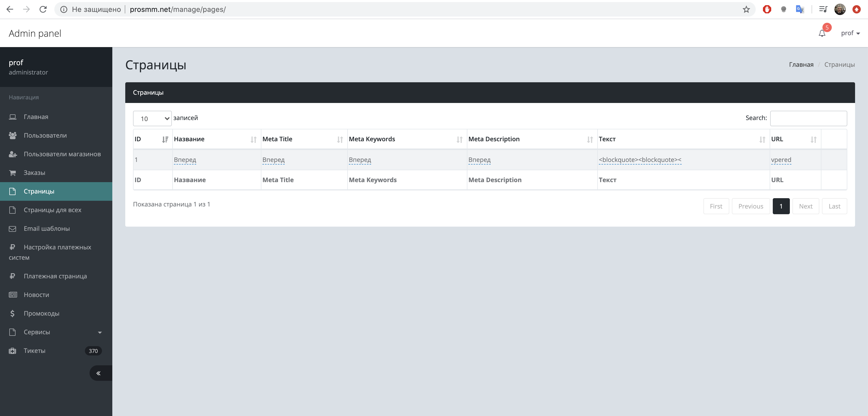This screenshot has height=416, width=868.
Task: Go to Email шаблоны menu item
Action: 47,228
